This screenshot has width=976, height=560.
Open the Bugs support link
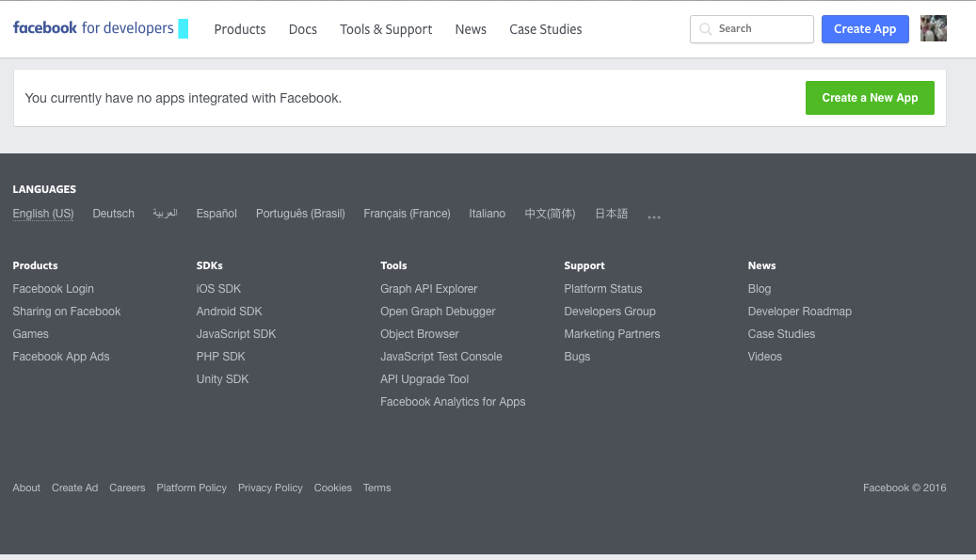pos(577,357)
